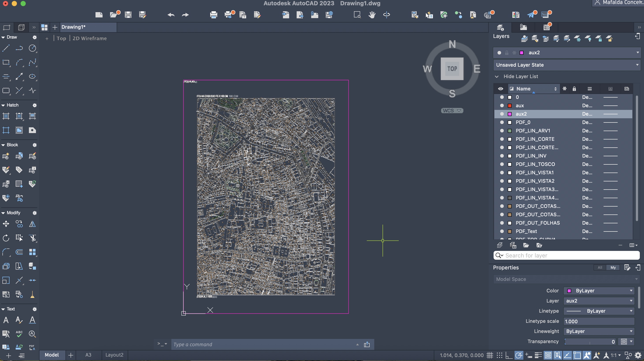This screenshot has height=361, width=644.
Task: Open the Unsaved Layer State dropdown
Action: click(x=567, y=65)
